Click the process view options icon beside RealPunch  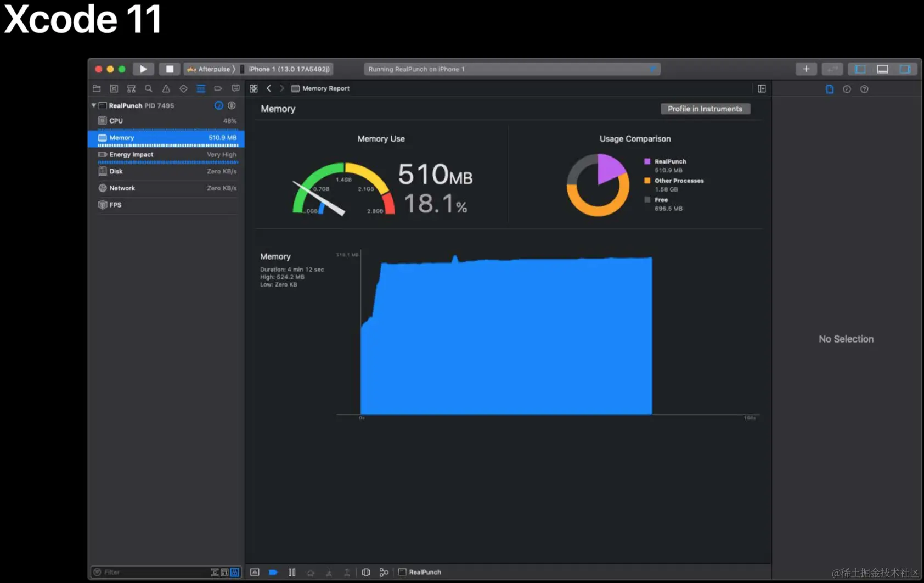[x=232, y=105]
